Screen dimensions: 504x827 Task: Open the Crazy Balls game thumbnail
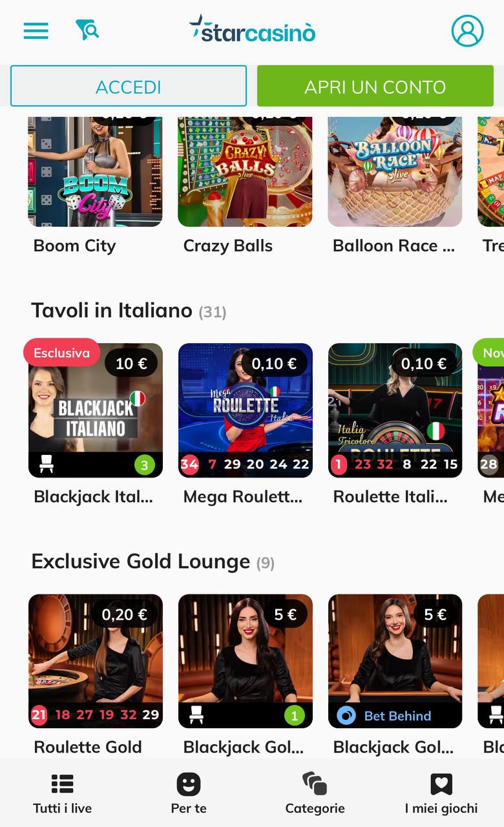tap(246, 172)
